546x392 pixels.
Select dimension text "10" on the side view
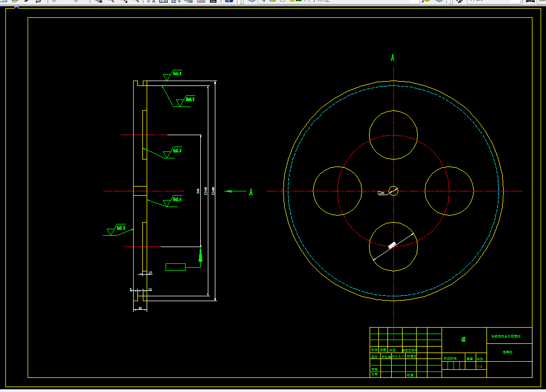point(150,273)
